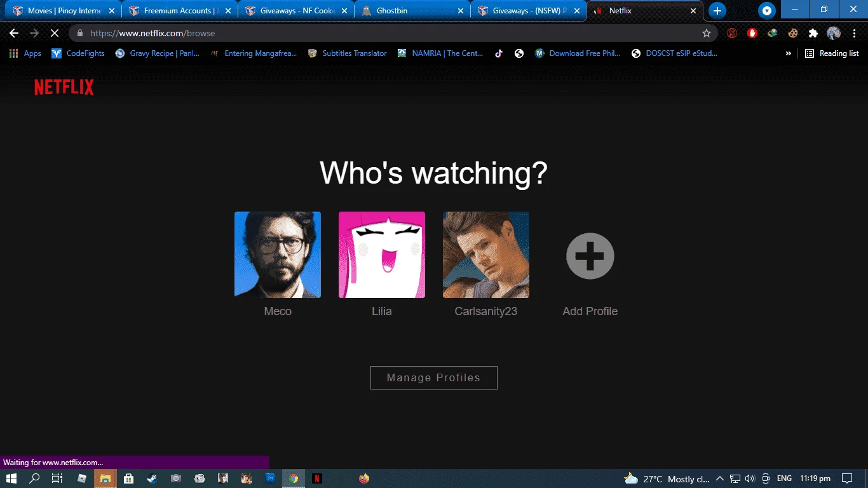Open the red hand ad-blocker extension
Image resolution: width=868 pixels, height=488 pixels.
click(752, 33)
